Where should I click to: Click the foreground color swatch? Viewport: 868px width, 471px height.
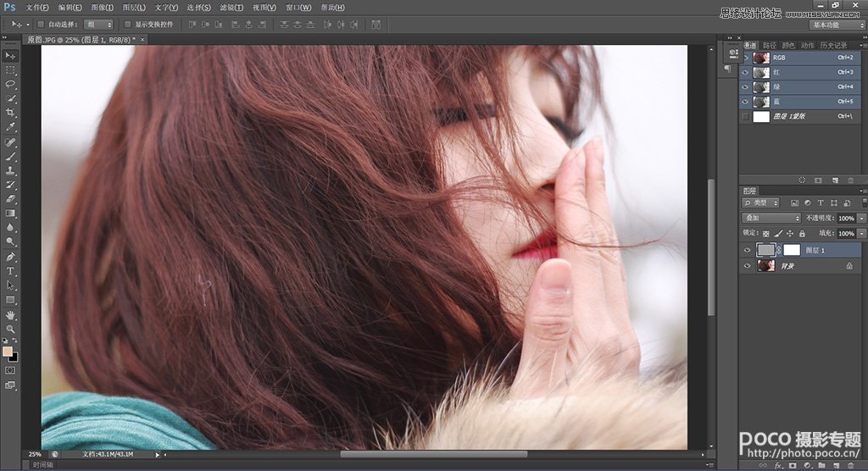point(8,352)
